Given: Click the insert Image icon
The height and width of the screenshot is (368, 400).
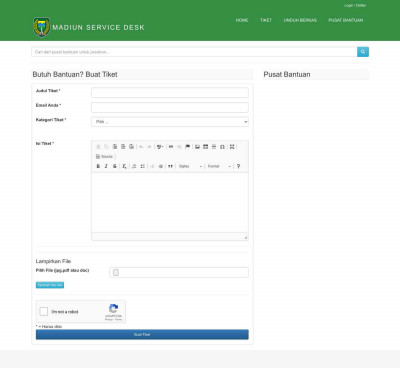Looking at the screenshot, I should [x=197, y=147].
